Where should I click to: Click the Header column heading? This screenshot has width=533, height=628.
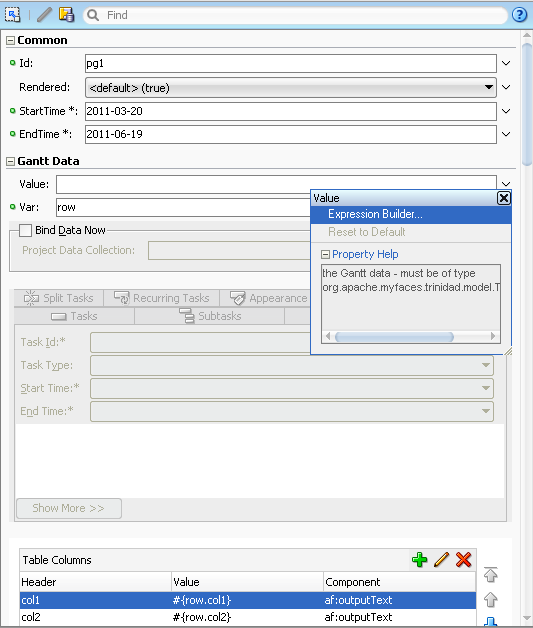pyautogui.click(x=95, y=582)
